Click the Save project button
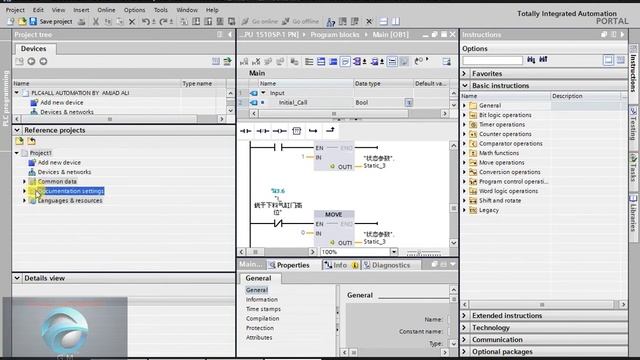This screenshot has height=360, width=640. point(51,21)
